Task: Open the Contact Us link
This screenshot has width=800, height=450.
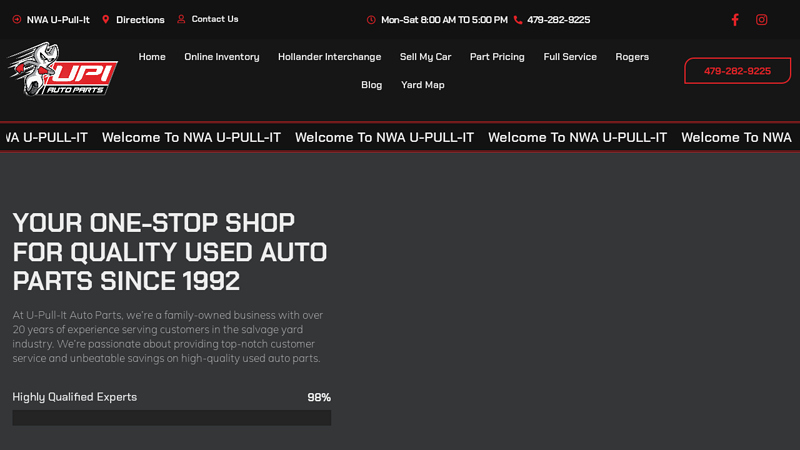Action: (215, 19)
